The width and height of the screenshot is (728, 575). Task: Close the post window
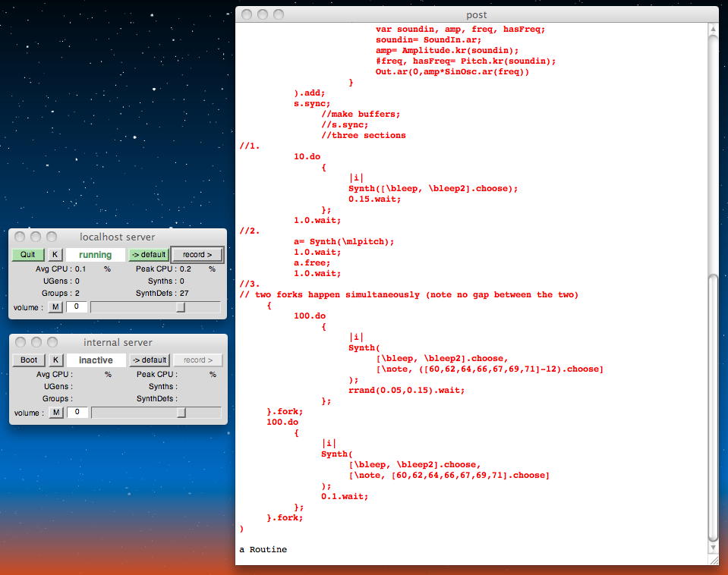tap(245, 14)
